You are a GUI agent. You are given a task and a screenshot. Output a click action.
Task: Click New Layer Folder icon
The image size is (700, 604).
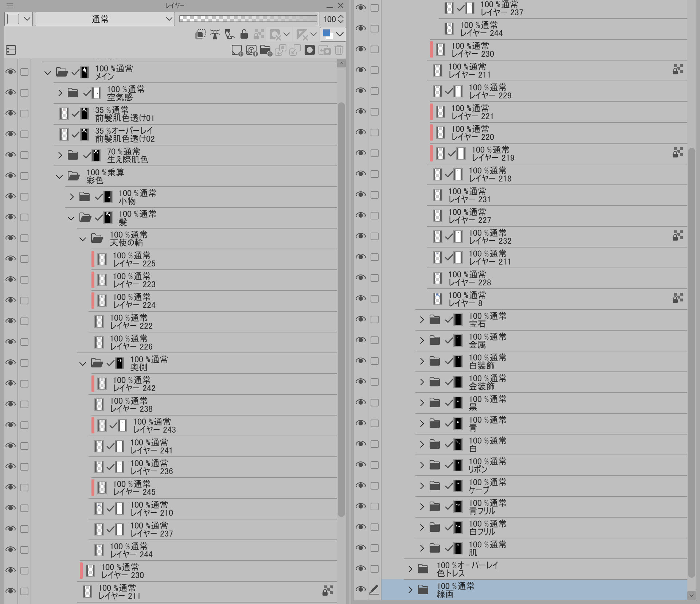click(x=266, y=50)
